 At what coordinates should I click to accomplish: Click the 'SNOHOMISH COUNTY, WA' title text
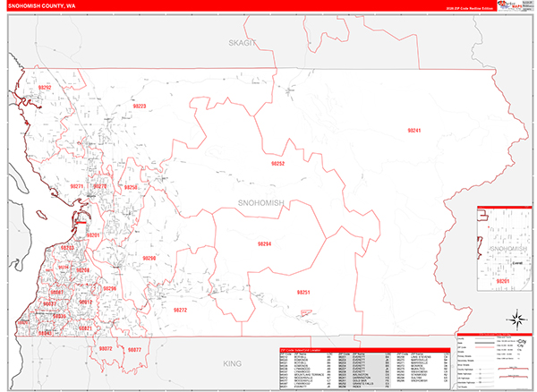pyautogui.click(x=42, y=6)
